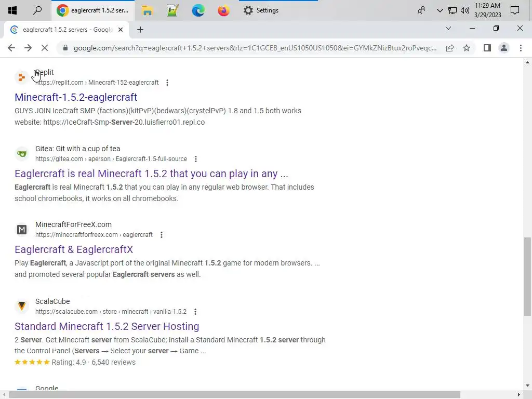
Task: View site information lock icon
Action: pos(65,48)
